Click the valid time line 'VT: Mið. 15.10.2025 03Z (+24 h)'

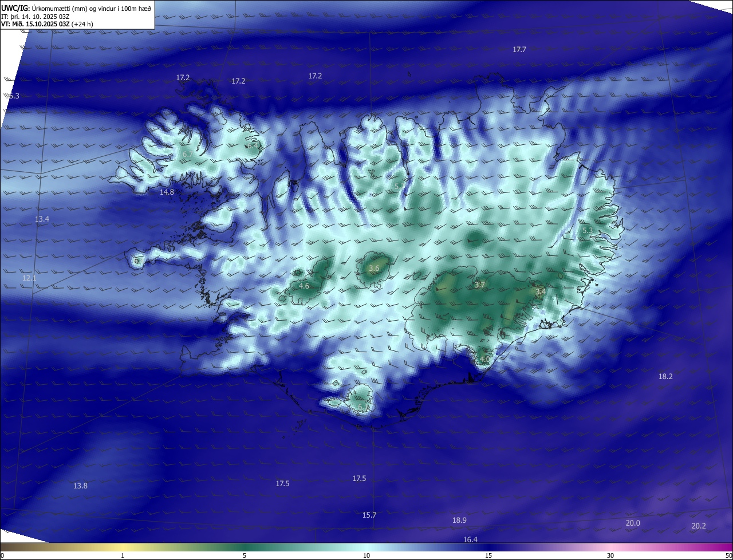[46, 25]
